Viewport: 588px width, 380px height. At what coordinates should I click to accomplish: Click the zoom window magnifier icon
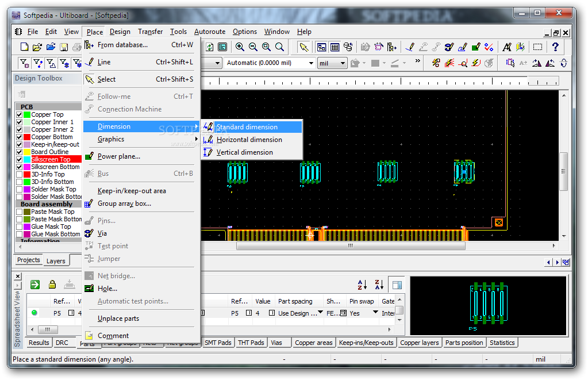(x=266, y=47)
